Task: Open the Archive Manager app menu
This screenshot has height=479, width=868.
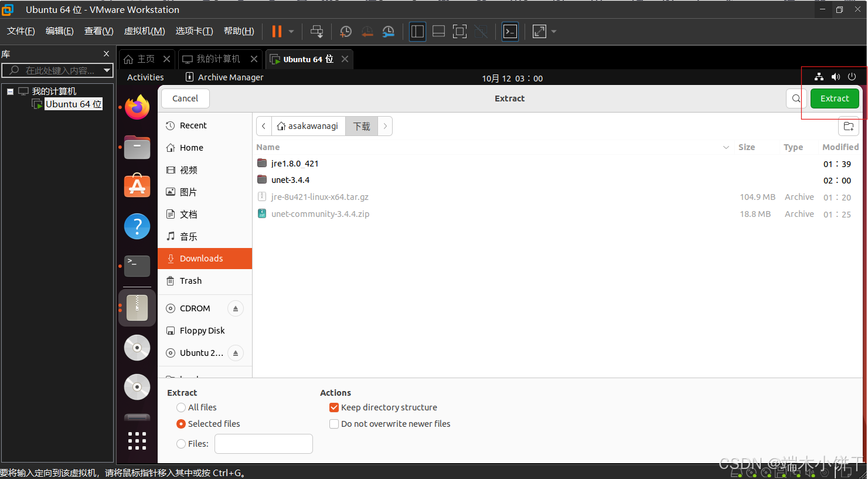Action: [224, 77]
